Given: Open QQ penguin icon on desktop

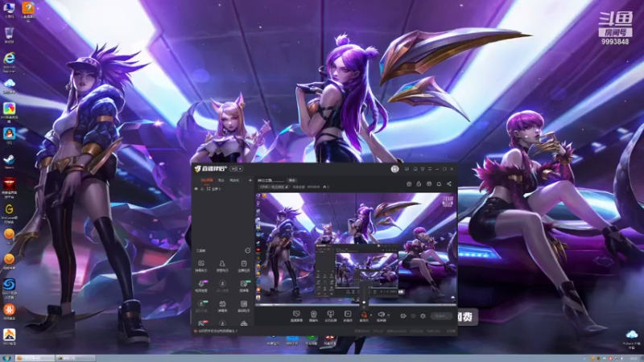Looking at the screenshot, I should (9, 135).
